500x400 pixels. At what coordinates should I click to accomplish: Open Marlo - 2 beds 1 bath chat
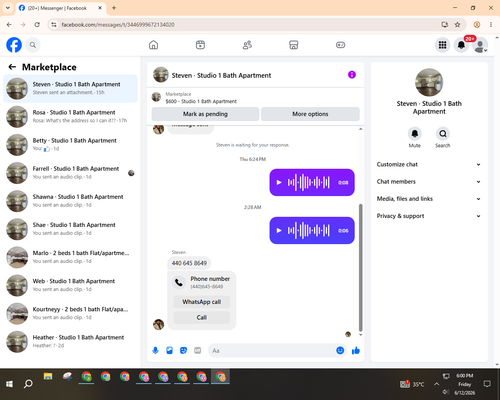tap(70, 257)
